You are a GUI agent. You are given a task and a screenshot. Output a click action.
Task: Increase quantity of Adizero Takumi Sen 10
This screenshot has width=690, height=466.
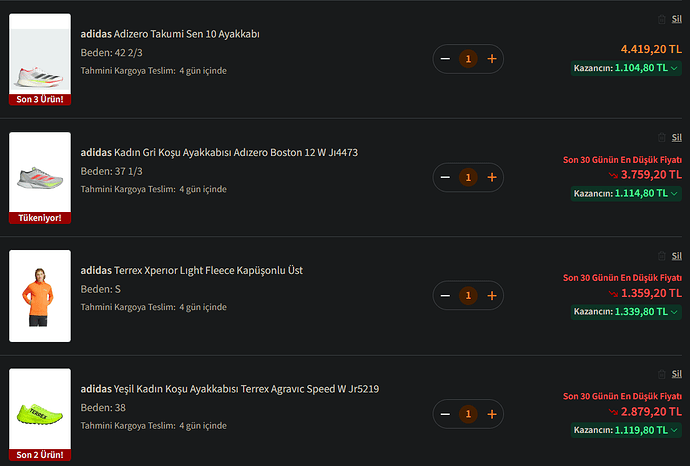pos(491,59)
